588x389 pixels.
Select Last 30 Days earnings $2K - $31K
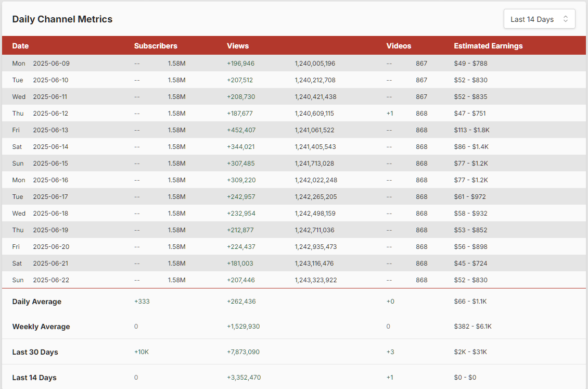click(x=470, y=352)
